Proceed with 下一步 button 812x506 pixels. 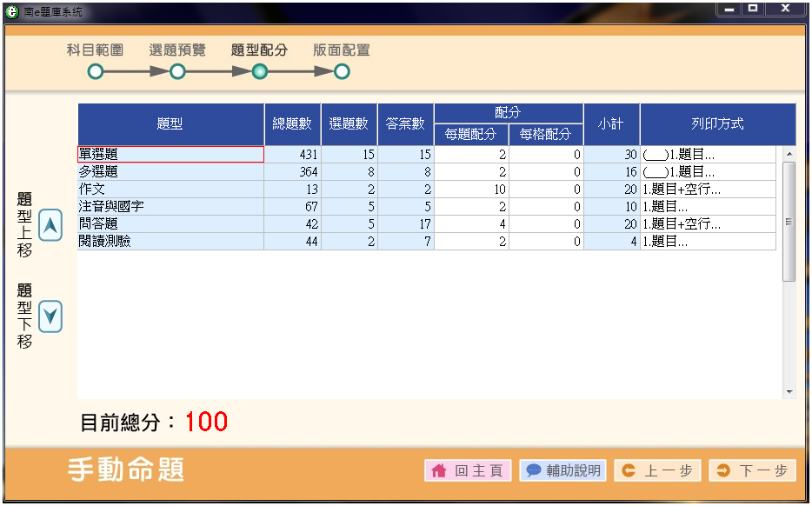[x=752, y=470]
